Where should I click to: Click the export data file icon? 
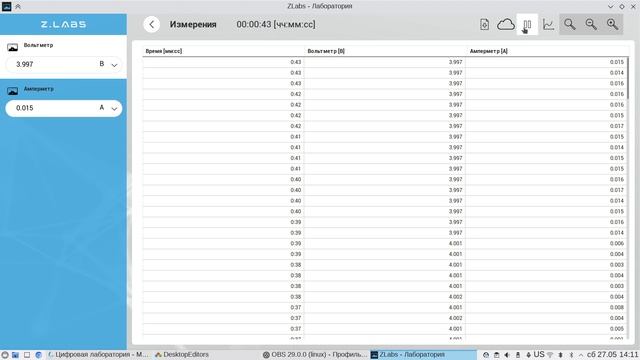tap(484, 24)
